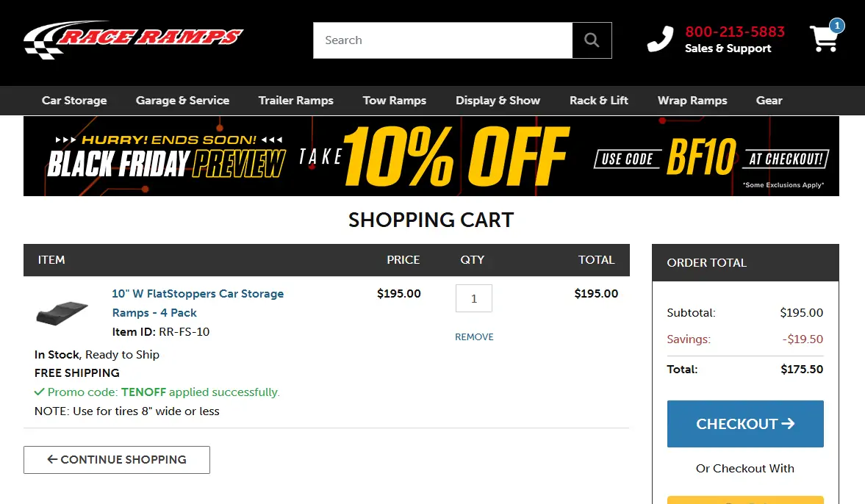Click the phone handset icon

pyautogui.click(x=660, y=40)
